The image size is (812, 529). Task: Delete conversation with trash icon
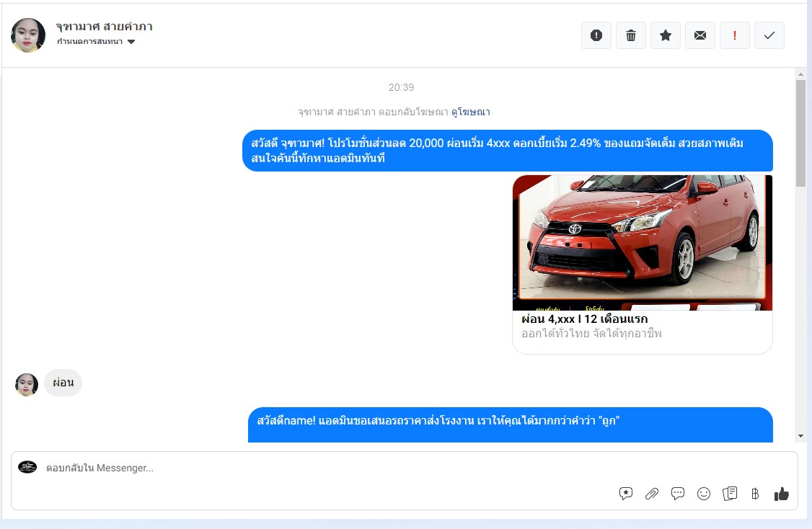point(631,35)
